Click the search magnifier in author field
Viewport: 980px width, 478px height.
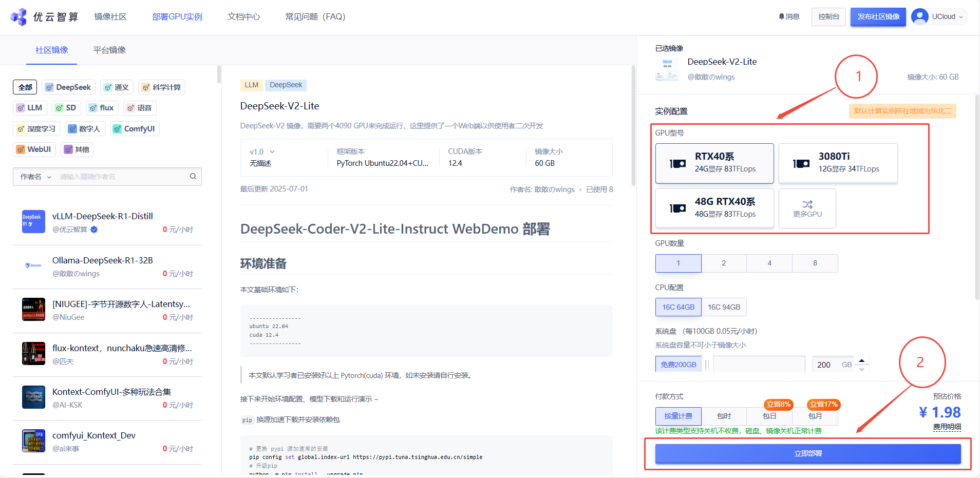pos(193,176)
